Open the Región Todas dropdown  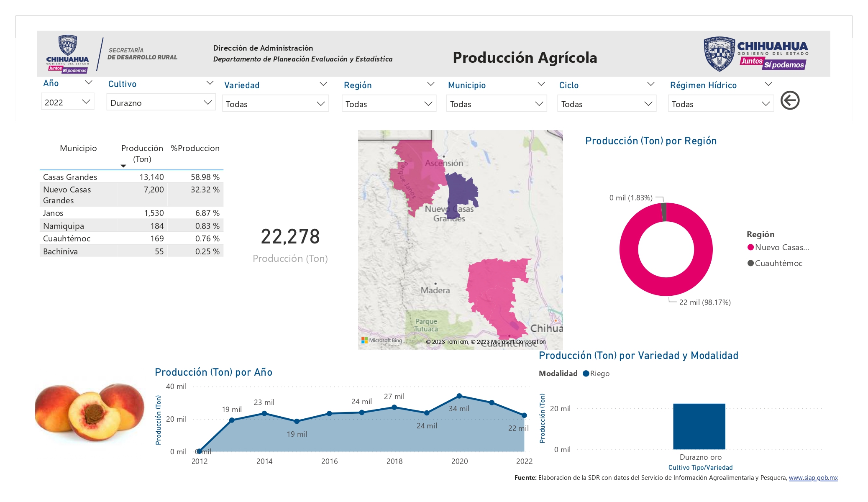(389, 104)
